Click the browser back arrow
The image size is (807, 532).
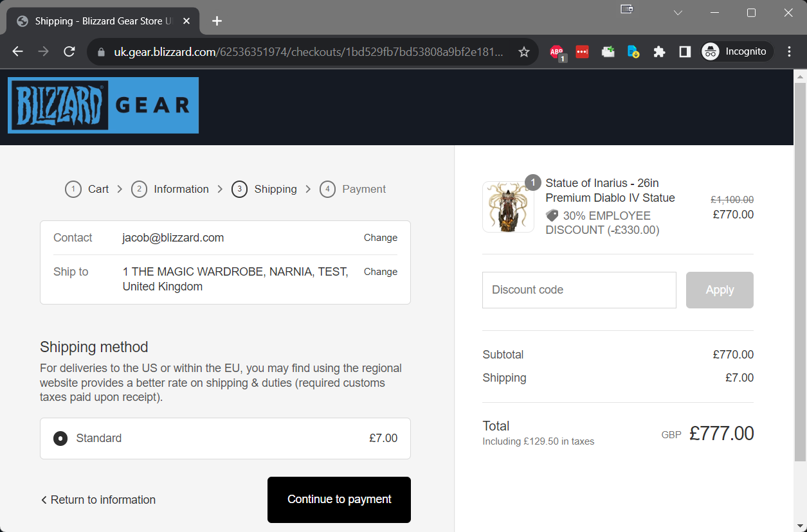(x=17, y=51)
